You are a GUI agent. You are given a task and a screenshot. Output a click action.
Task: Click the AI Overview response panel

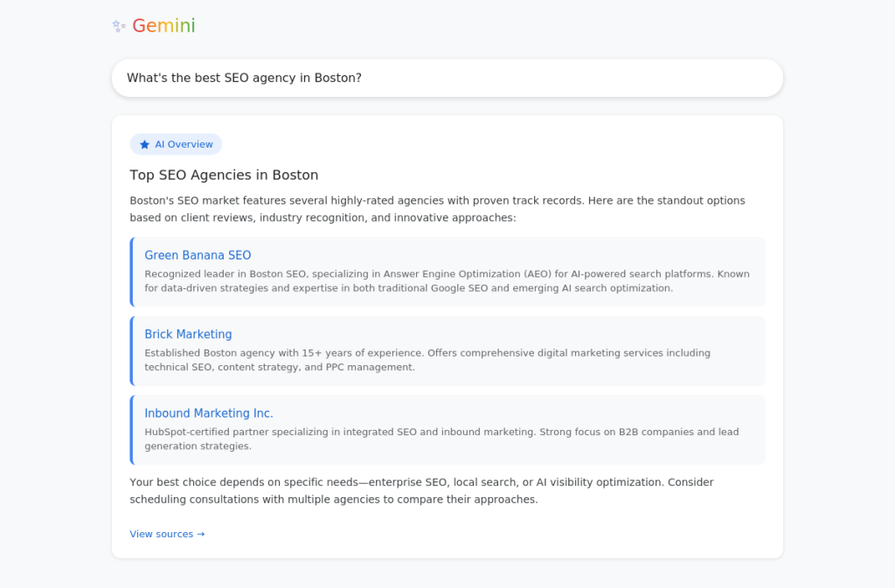447,336
